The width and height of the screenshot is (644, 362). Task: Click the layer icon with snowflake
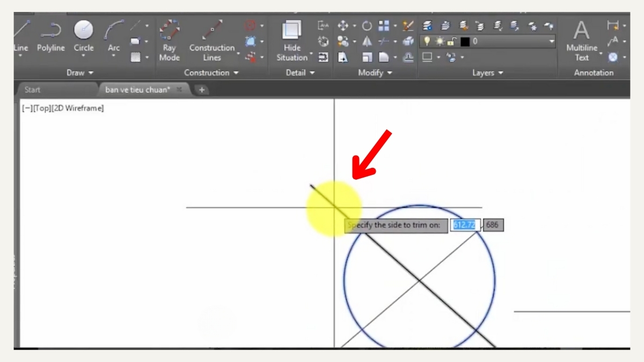[x=533, y=25]
